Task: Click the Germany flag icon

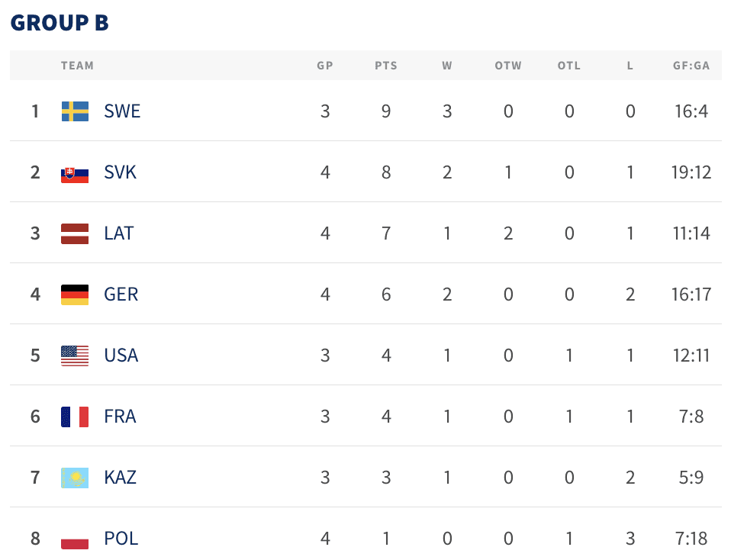Action: click(x=75, y=294)
